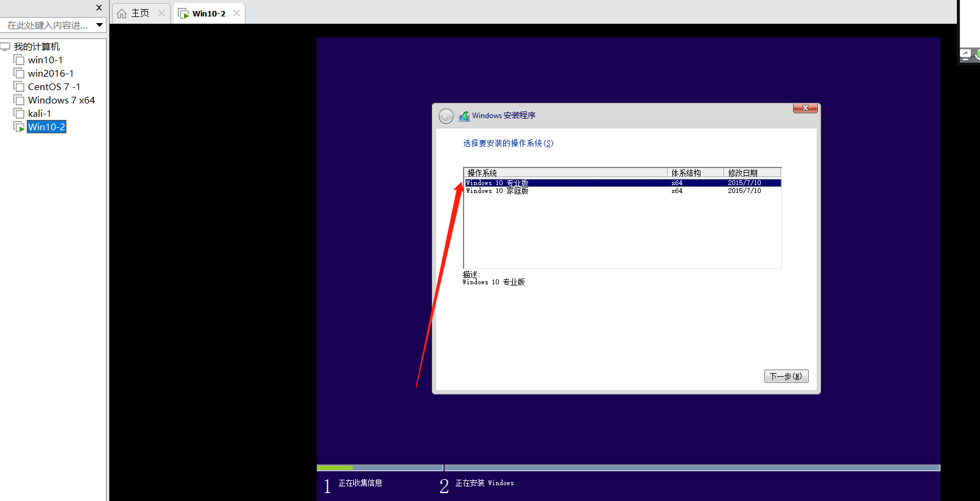
Task: Click the win2016-1 VM icon
Action: [x=19, y=73]
